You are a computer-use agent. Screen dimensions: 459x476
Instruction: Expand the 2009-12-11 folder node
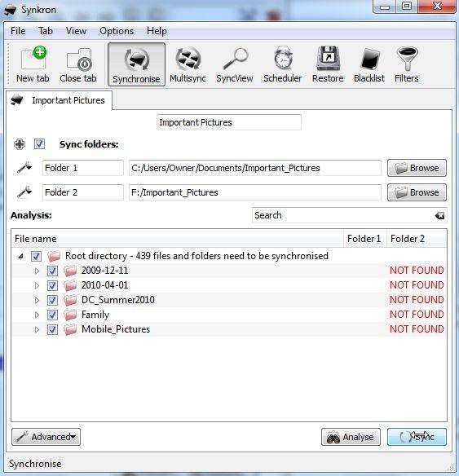[37, 271]
